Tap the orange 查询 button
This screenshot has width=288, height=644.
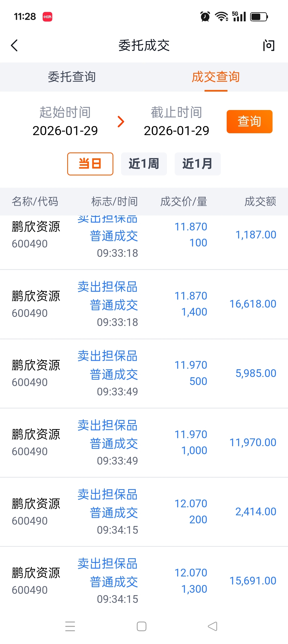(249, 121)
